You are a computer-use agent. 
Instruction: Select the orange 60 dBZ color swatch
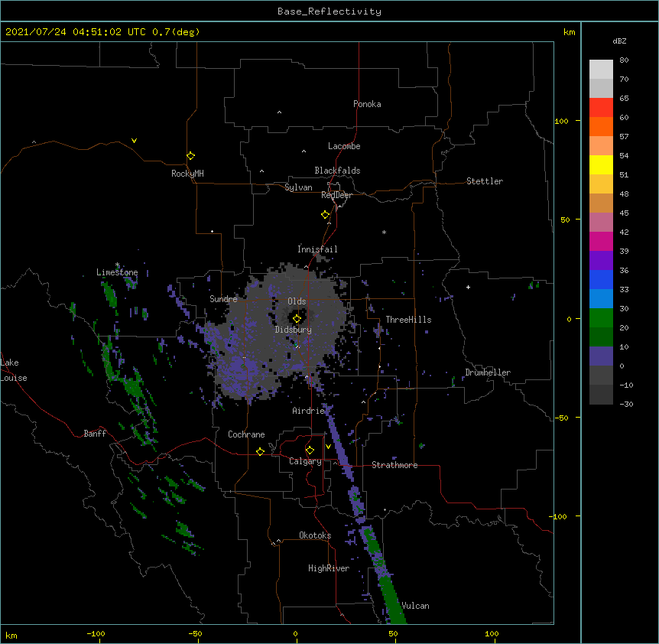click(x=601, y=126)
